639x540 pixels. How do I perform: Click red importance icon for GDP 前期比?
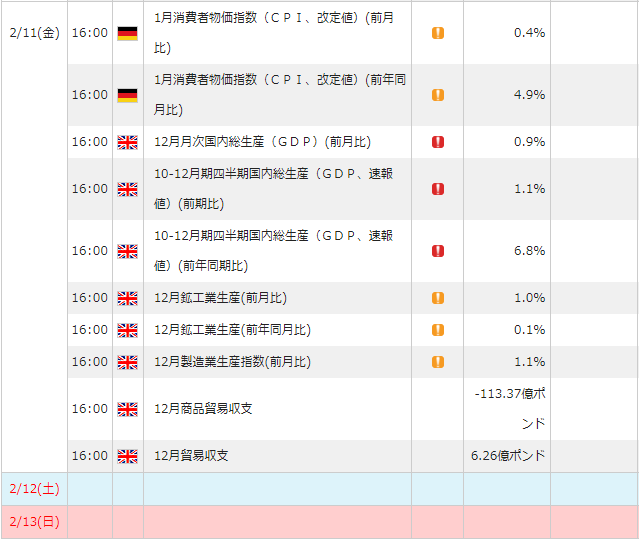(x=438, y=189)
